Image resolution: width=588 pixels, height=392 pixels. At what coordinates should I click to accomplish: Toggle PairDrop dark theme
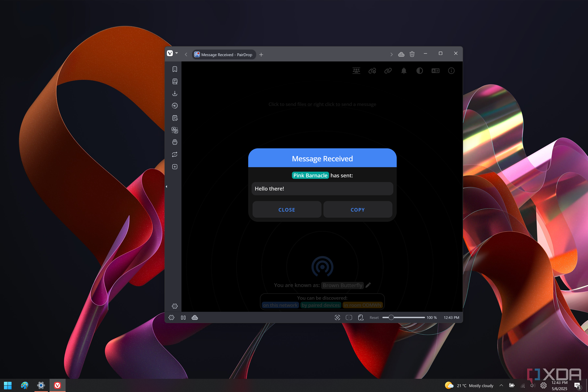click(420, 71)
